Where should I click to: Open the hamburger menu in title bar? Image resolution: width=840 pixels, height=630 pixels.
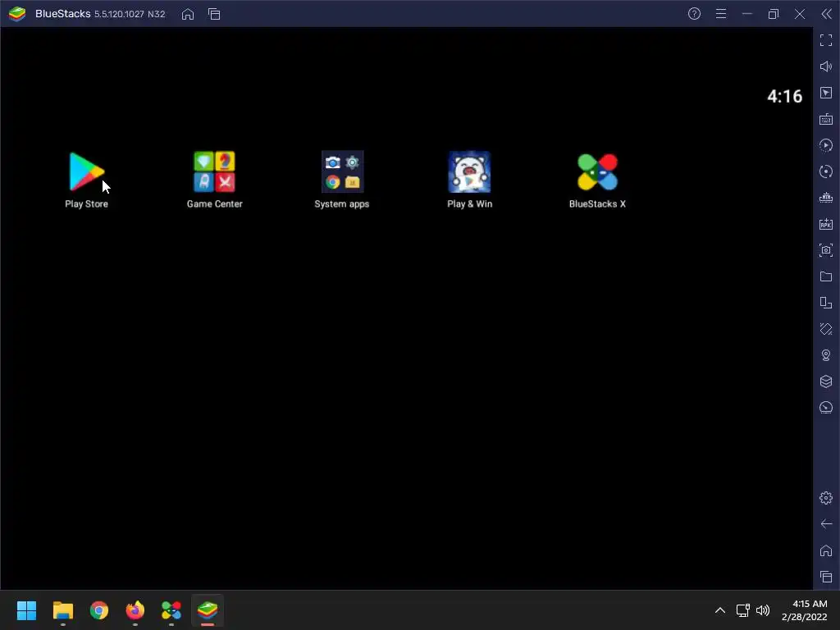coord(721,14)
